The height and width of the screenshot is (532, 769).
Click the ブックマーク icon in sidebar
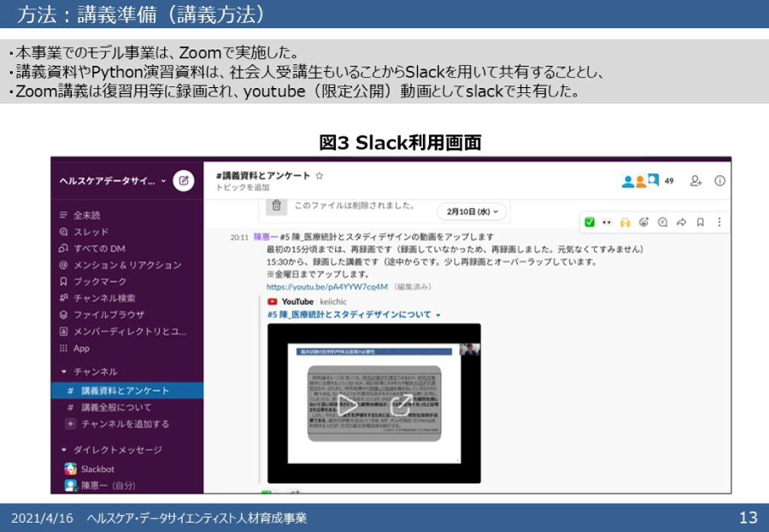point(63,282)
